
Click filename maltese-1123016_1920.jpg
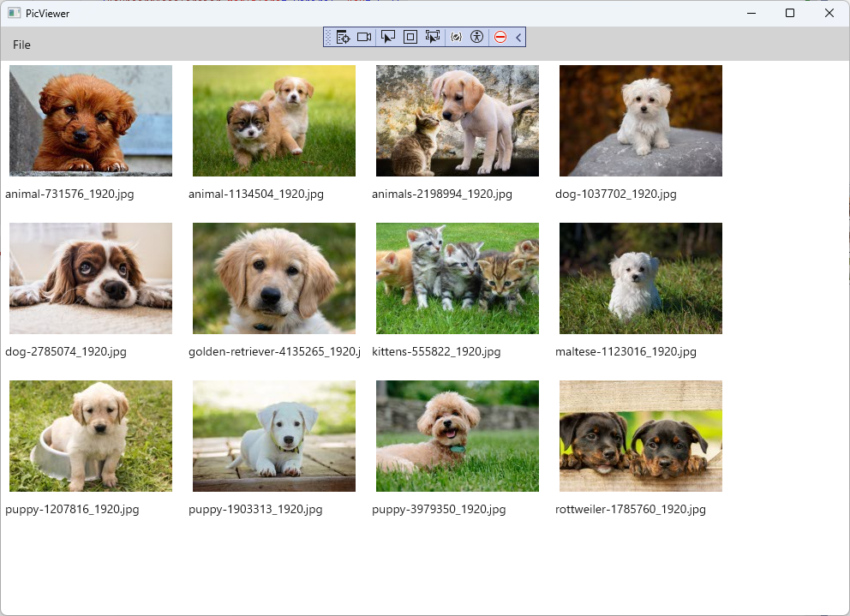click(x=626, y=352)
